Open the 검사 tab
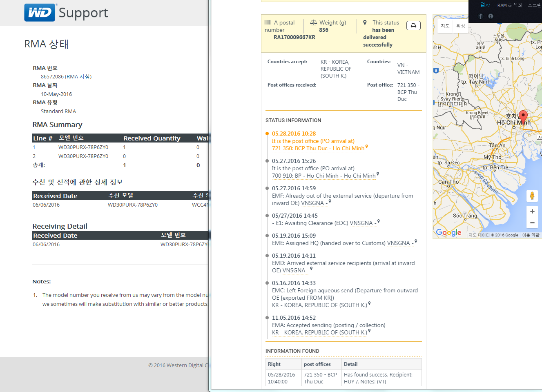Screen dimensions: 542x392 485,5
